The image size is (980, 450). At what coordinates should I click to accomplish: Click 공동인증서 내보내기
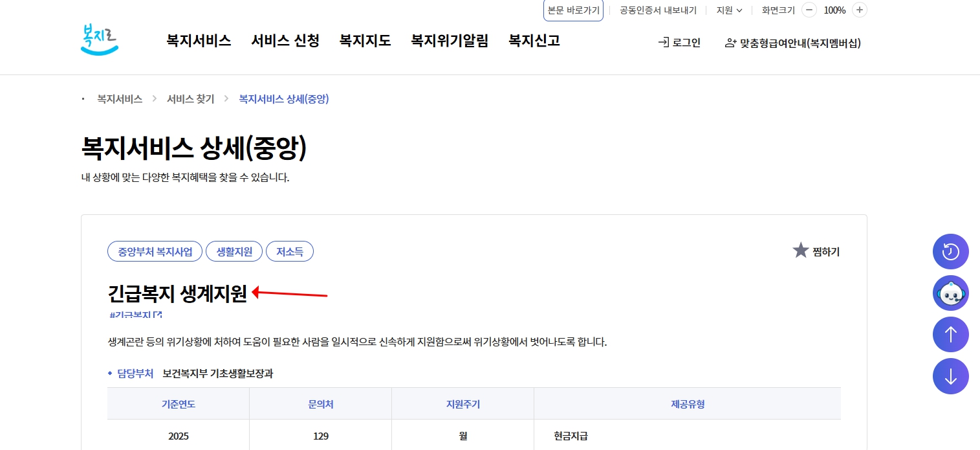click(657, 10)
